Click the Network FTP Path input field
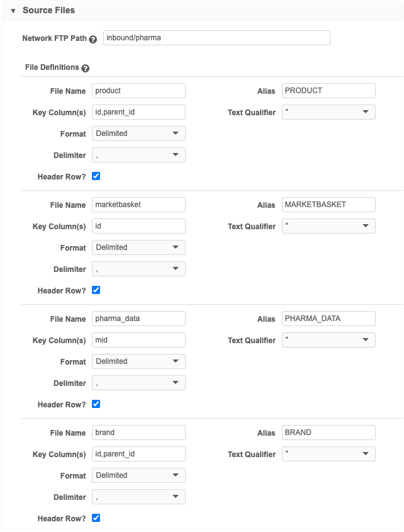 pos(216,38)
